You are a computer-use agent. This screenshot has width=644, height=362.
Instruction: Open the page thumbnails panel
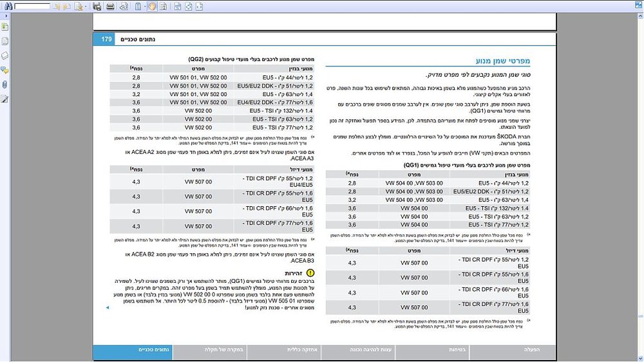[5, 41]
